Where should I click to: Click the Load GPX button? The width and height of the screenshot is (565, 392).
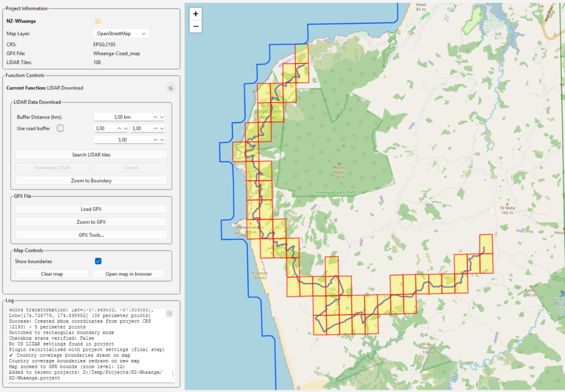click(x=91, y=209)
